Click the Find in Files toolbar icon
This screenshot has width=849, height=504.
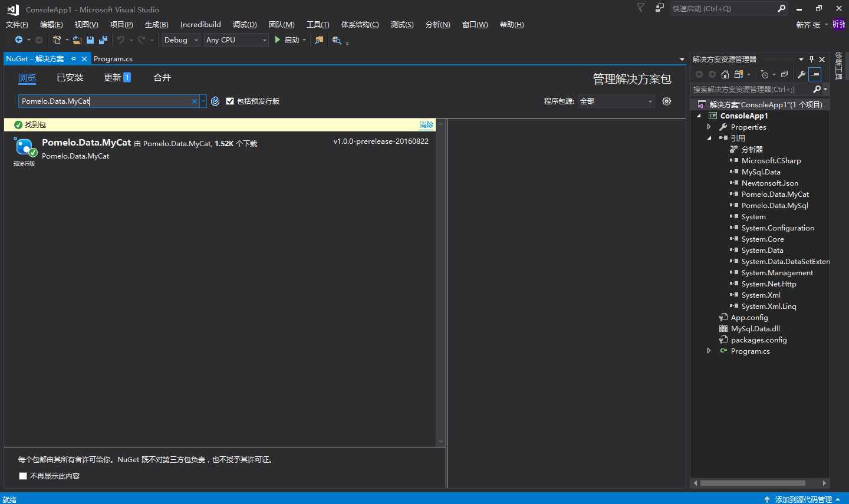click(319, 40)
